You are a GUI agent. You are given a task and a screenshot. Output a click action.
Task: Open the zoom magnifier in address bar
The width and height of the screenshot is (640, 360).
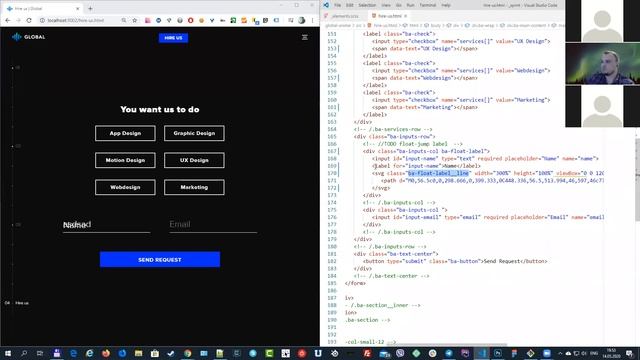tap(124, 20)
